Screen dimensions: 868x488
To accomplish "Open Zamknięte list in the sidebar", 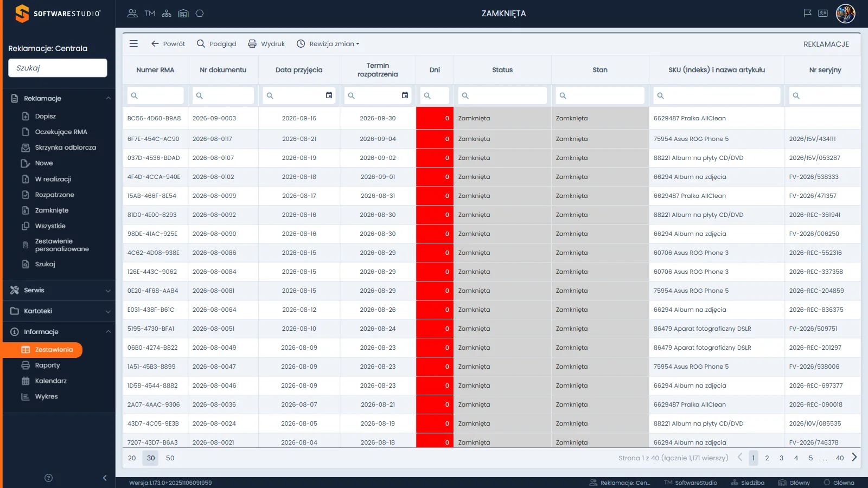I will [52, 210].
